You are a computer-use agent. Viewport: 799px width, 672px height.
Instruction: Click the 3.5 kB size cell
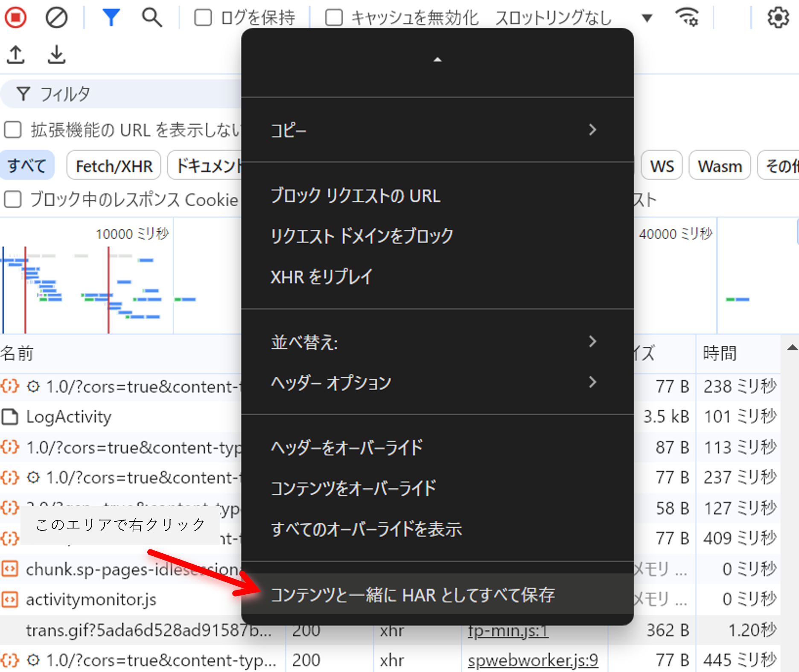(x=666, y=417)
